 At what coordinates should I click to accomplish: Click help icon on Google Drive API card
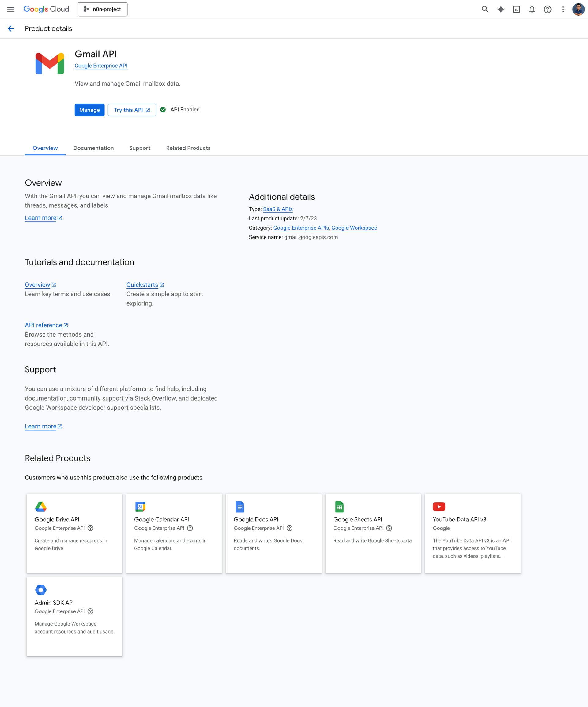(90, 528)
